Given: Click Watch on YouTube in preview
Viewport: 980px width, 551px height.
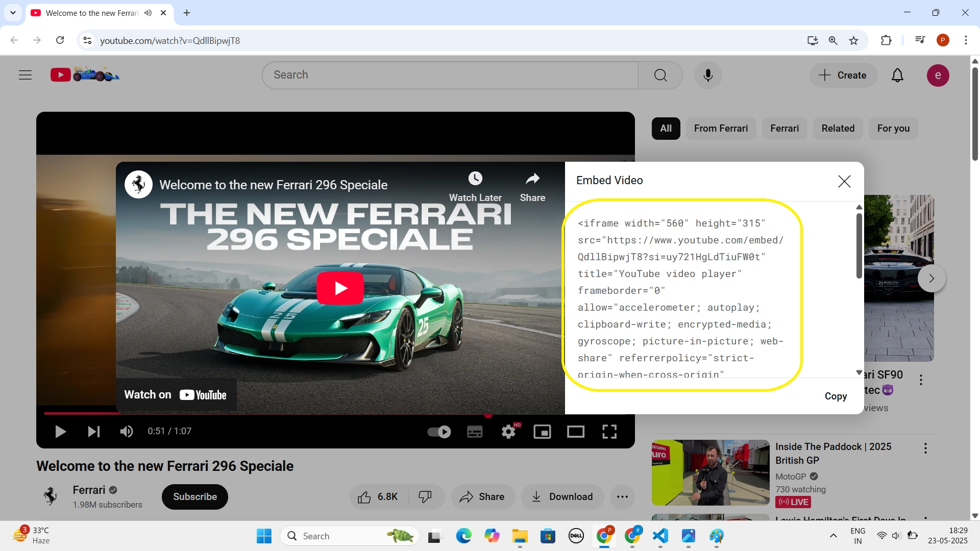Looking at the screenshot, I should click(176, 395).
